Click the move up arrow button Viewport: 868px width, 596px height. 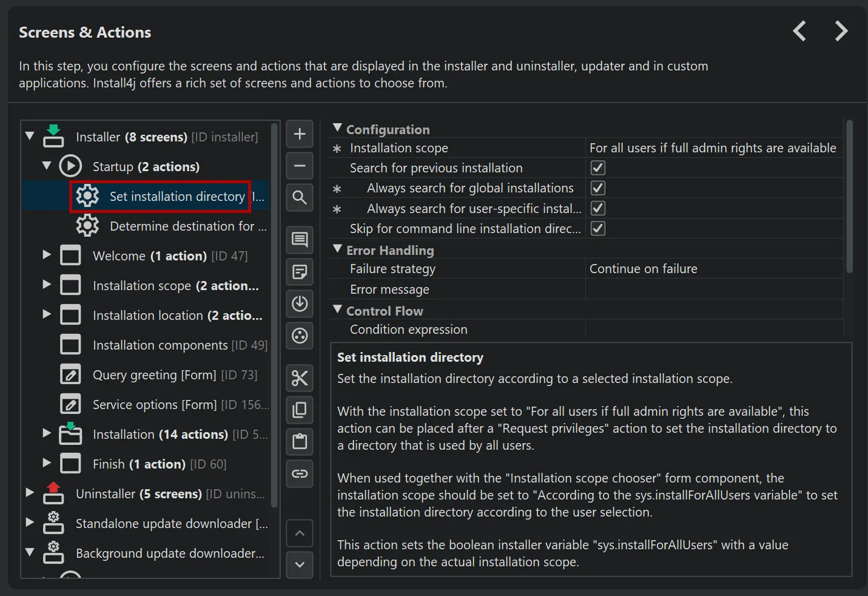coord(300,533)
